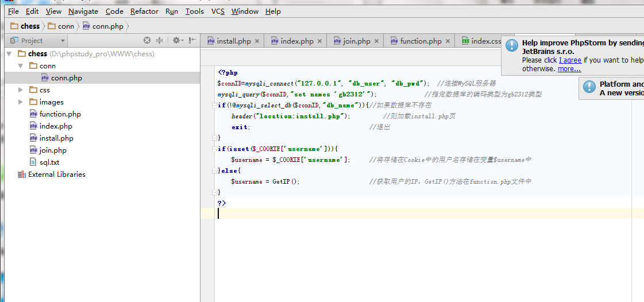Open the VCS menu
This screenshot has width=644, height=302.
(x=218, y=11)
